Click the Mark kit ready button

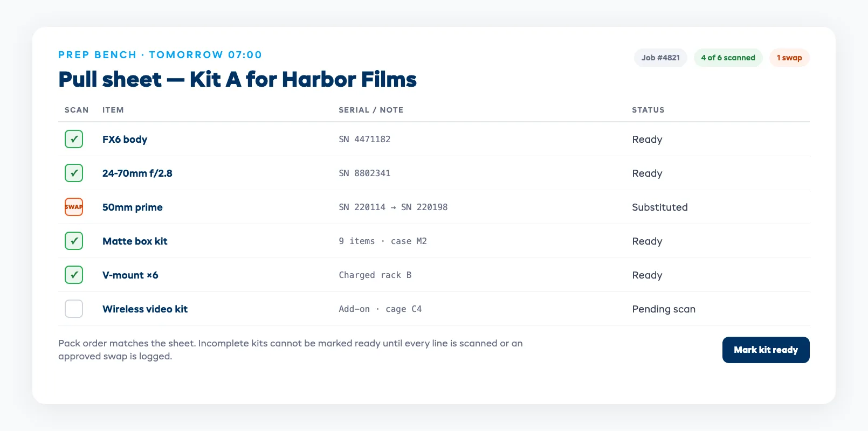[x=766, y=350]
